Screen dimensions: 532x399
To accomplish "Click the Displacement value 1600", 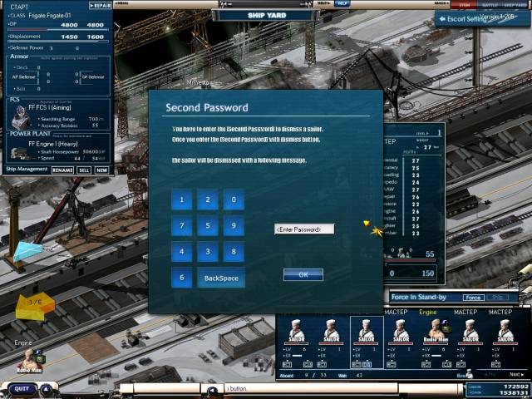I will point(96,37).
